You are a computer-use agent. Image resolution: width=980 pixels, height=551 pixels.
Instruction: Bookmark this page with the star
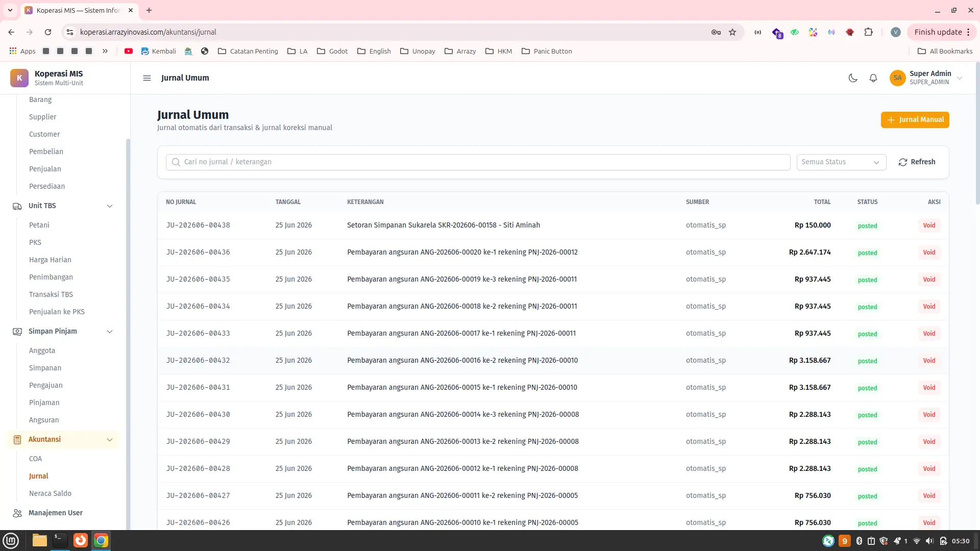[x=732, y=32]
